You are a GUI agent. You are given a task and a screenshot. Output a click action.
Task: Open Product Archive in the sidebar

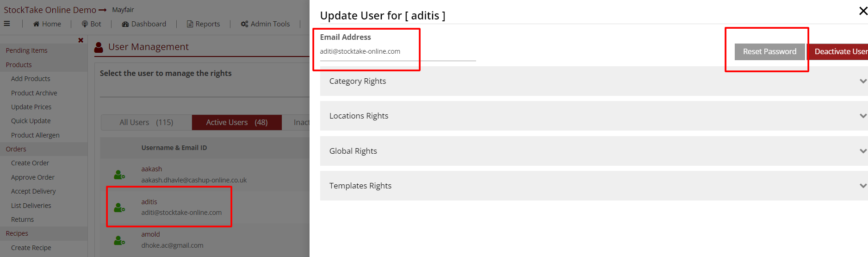tap(34, 93)
